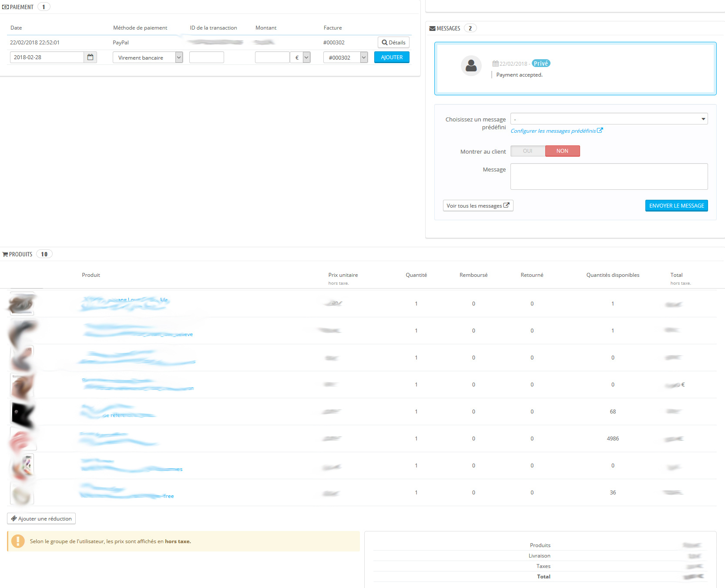The image size is (725, 588).
Task: Click the warning icon in tax notice
Action: (18, 541)
